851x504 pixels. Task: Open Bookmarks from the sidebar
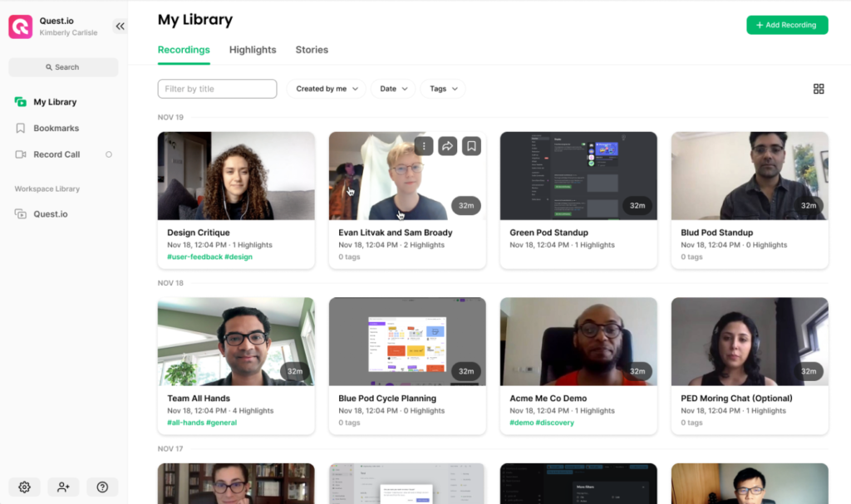point(57,128)
